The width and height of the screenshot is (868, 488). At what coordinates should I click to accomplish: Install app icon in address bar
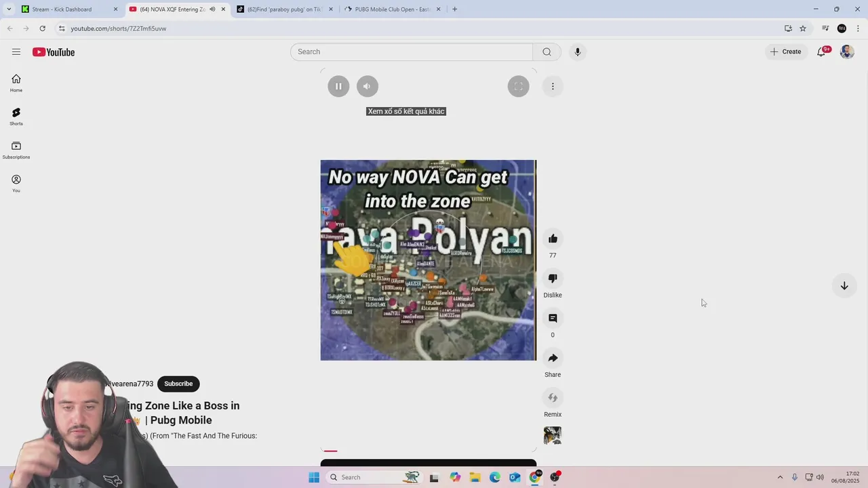coord(788,28)
